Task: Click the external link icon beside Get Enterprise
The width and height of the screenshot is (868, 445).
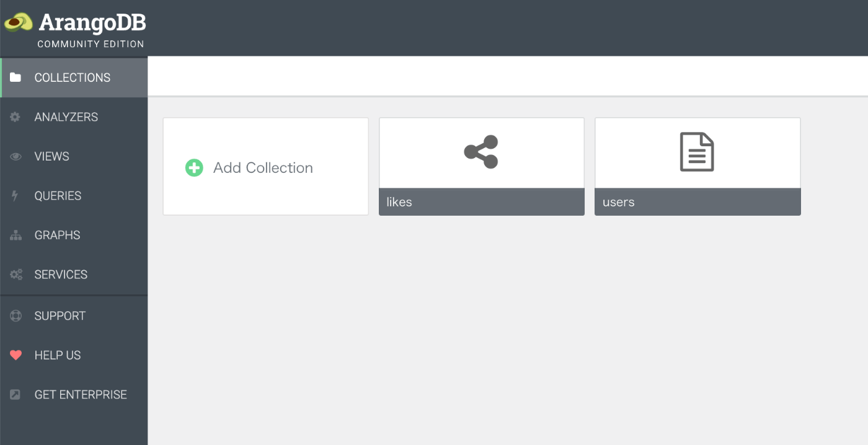Action: click(15, 395)
